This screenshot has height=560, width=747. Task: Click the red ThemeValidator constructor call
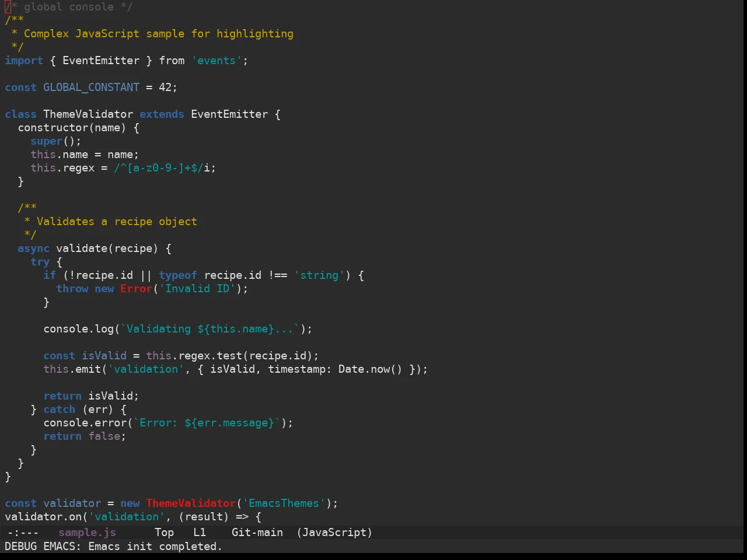[191, 503]
